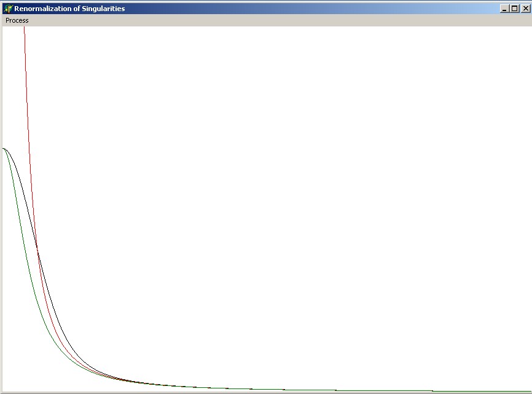Minimize the Renormalization of Singularities window
Viewport: 532px width, 394px height.
[505, 9]
